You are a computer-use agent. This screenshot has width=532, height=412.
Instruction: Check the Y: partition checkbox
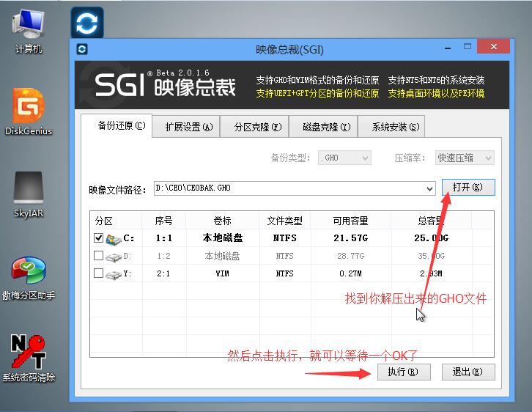click(x=98, y=273)
